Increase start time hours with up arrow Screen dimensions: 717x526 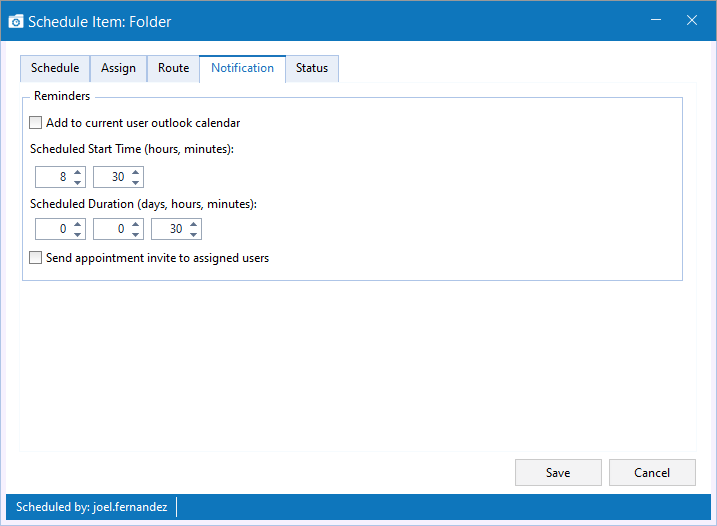(x=78, y=172)
